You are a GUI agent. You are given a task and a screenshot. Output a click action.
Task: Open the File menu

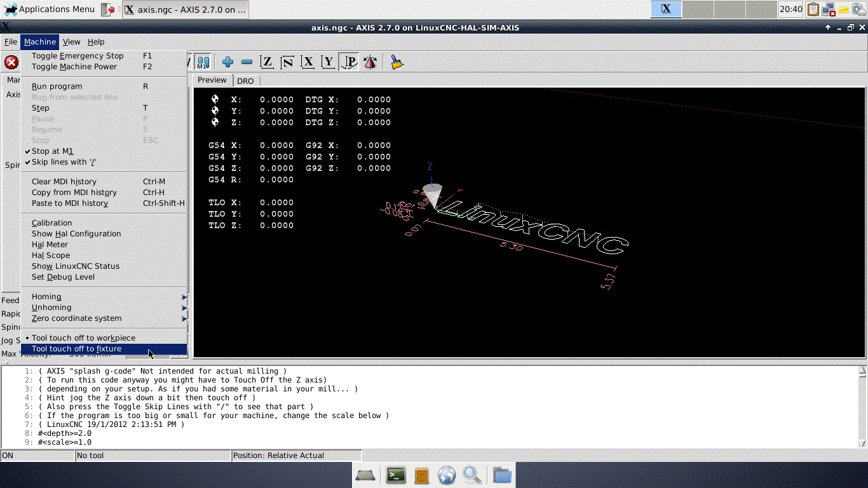click(x=11, y=42)
